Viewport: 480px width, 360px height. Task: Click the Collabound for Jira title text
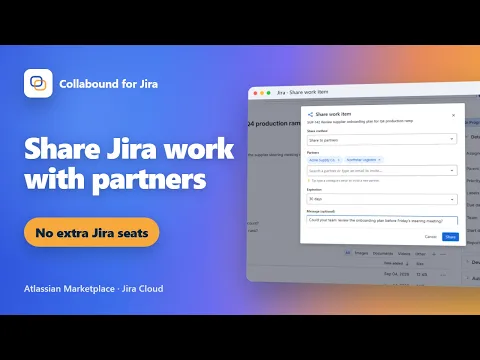[x=108, y=84]
